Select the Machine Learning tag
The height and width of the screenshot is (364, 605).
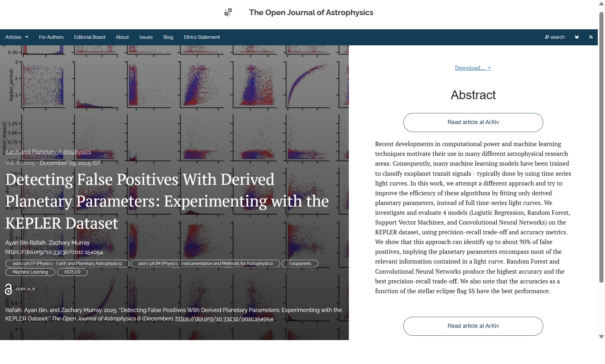pyautogui.click(x=30, y=272)
